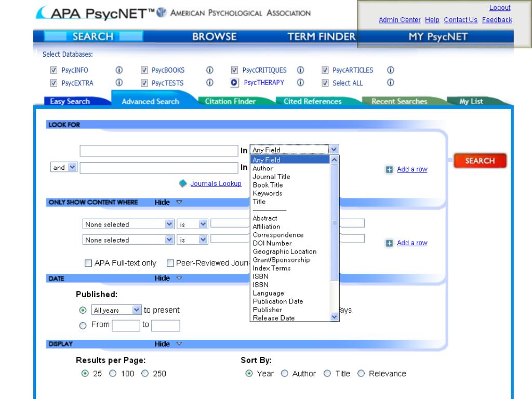Click the red SEARCH button
Screen dimensions: 532x399
point(480,161)
